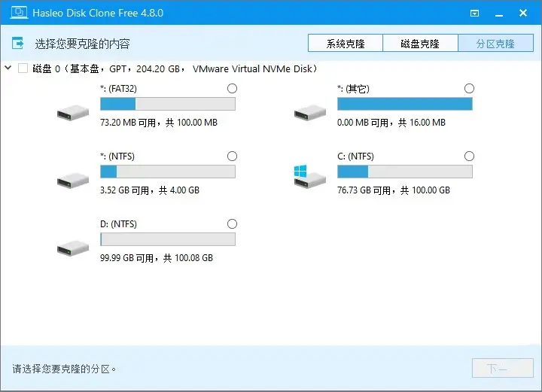Click the *: (其它) partition label
The width and height of the screenshot is (542, 392).
[353, 89]
